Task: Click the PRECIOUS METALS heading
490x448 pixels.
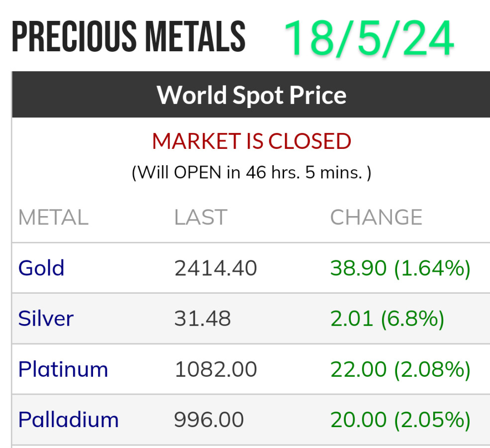Action: 128,37
